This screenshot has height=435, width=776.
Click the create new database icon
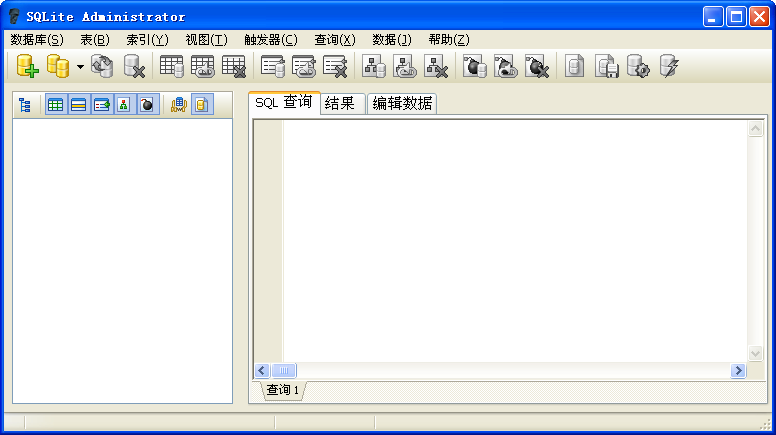pyautogui.click(x=27, y=67)
